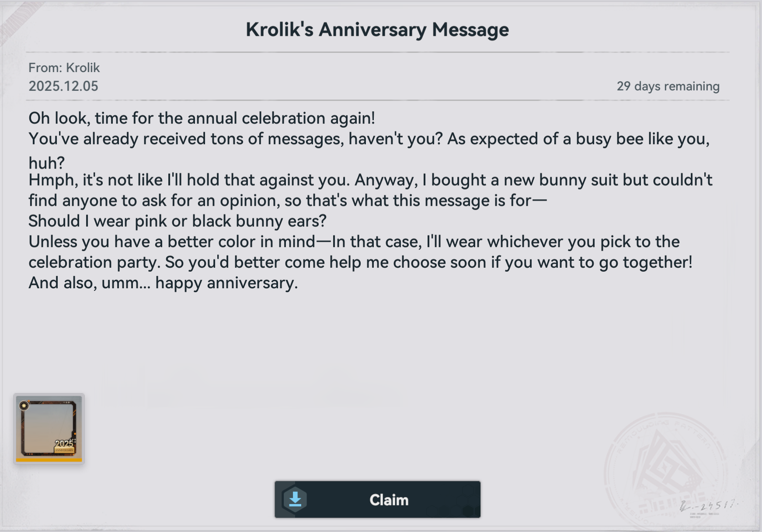This screenshot has height=532, width=762.
Task: Click the "Krolik's Anniversary Message" title
Action: point(377,30)
